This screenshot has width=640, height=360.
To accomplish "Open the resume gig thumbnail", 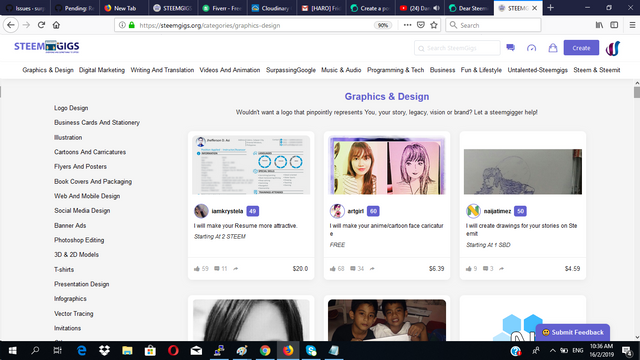I will click(x=251, y=165).
